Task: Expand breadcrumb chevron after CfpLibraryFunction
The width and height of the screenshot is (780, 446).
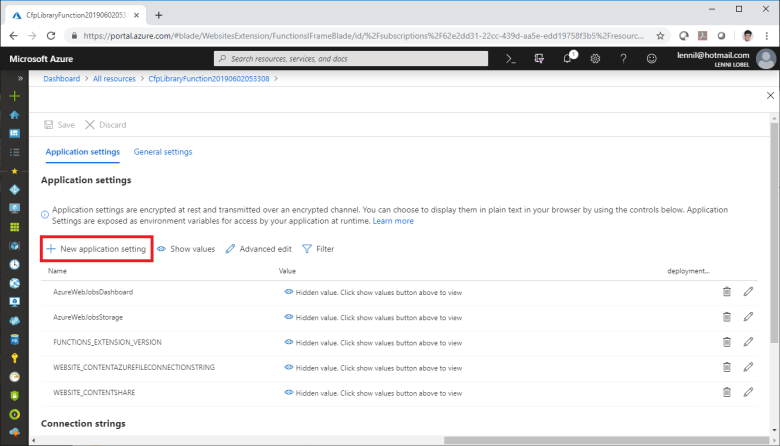Action: [x=276, y=79]
